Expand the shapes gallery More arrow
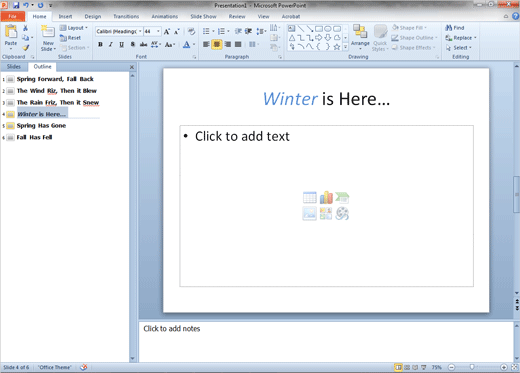520x373 pixels. coord(346,47)
